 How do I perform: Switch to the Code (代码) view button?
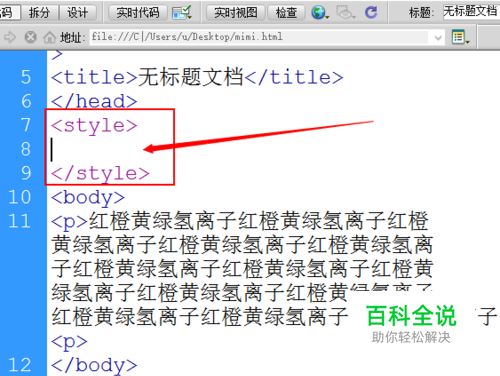(9, 13)
